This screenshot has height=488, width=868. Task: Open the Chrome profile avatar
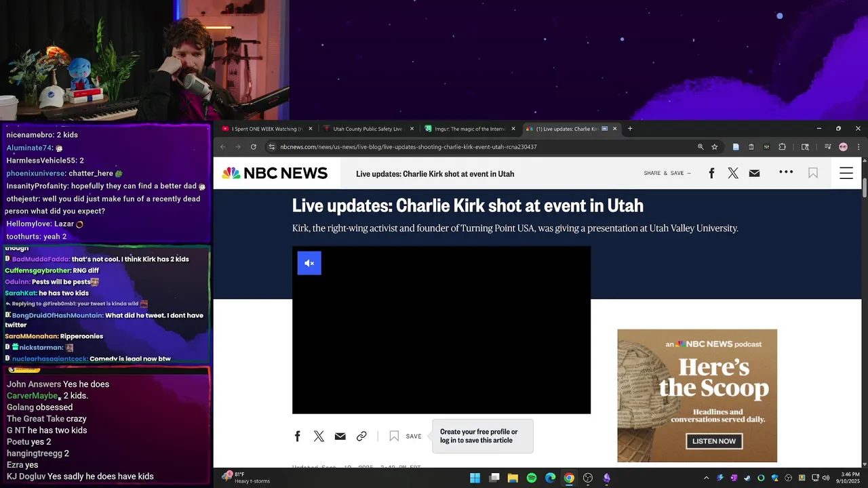(x=843, y=147)
